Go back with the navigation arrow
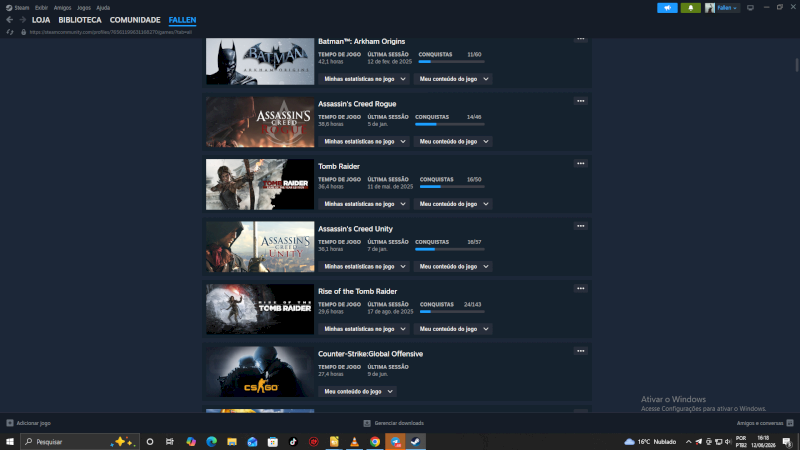This screenshot has height=450, width=800. pos(10,20)
